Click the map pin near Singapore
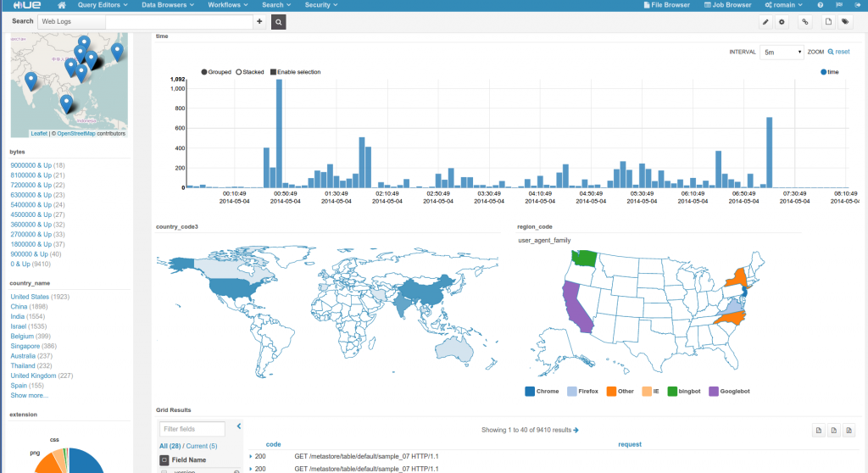This screenshot has height=473, width=868. point(66,103)
